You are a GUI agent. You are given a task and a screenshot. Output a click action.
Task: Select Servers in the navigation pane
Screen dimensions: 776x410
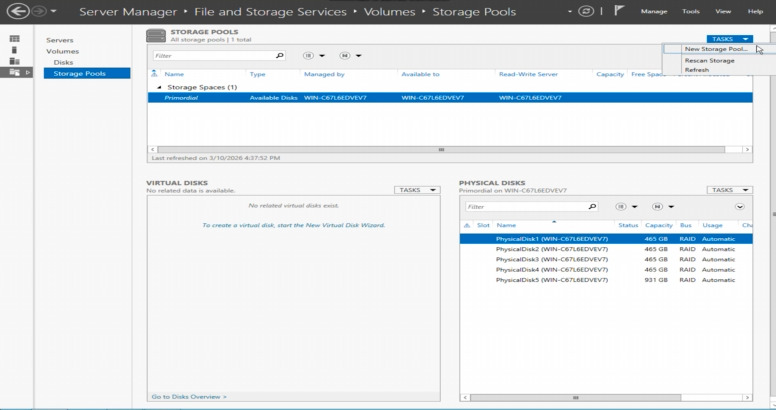pyautogui.click(x=59, y=40)
